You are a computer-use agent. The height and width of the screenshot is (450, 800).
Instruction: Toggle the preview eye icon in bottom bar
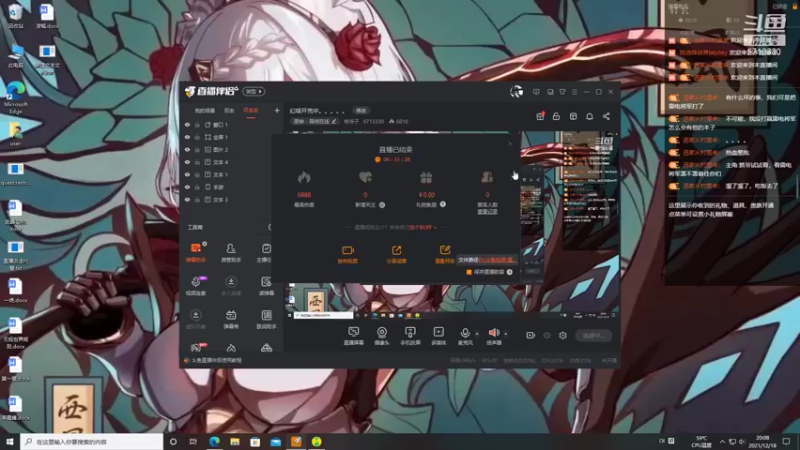point(546,335)
